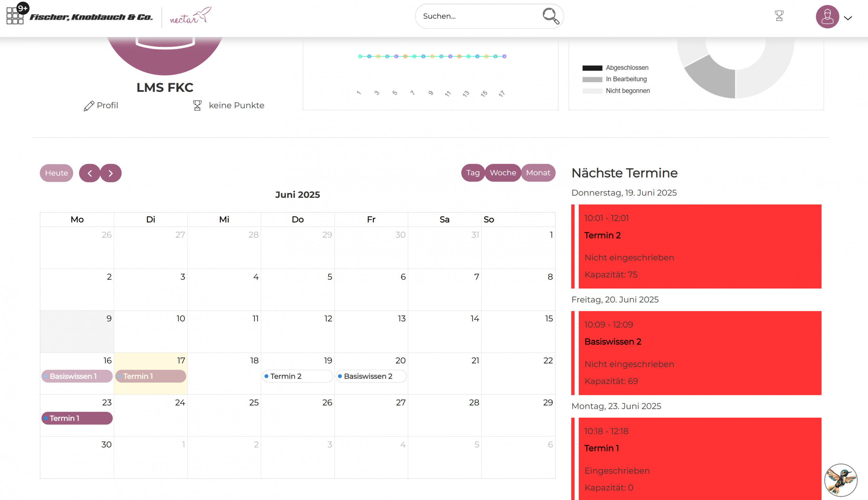This screenshot has height=500, width=868.
Task: Go to previous month arrow
Action: point(90,173)
